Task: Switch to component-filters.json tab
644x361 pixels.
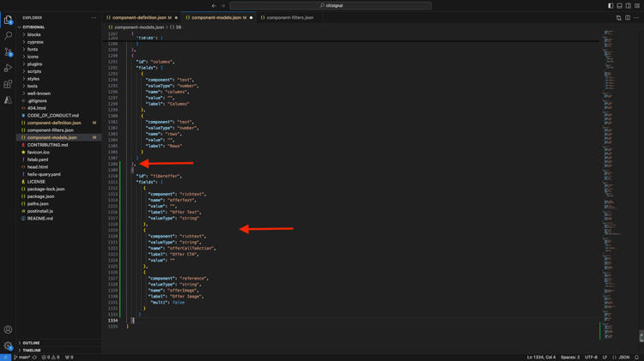Action: (290, 18)
